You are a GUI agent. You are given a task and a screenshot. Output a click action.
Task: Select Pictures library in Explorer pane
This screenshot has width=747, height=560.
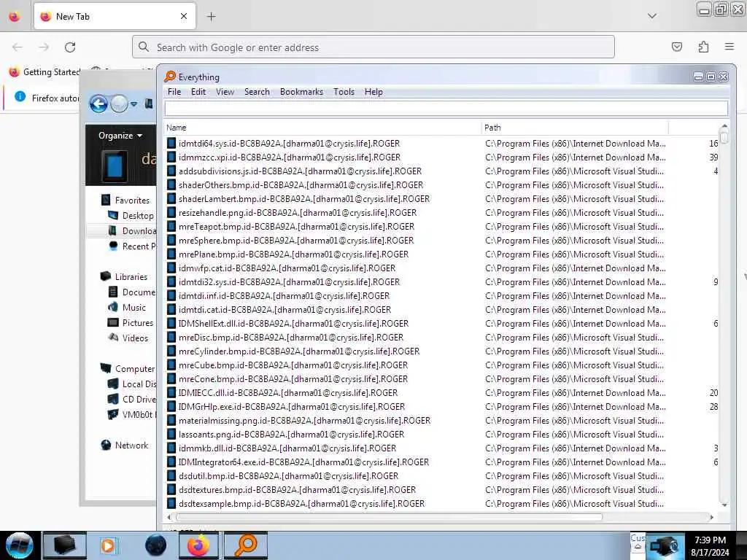(138, 323)
